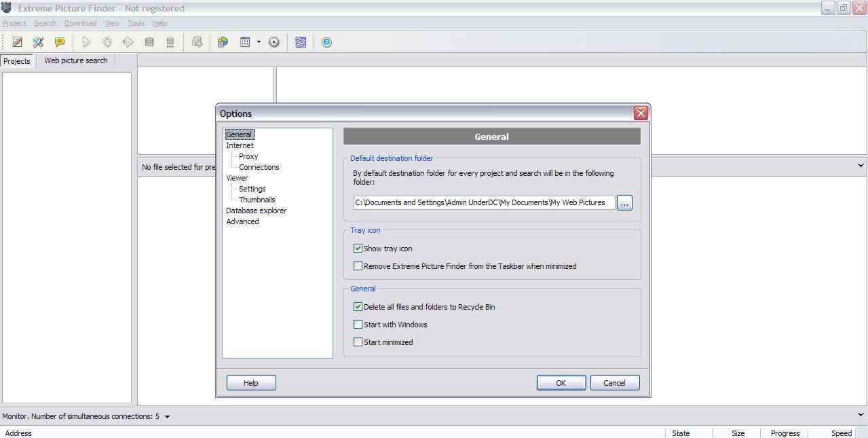868x438 pixels.
Task: Select Viewer in the options tree
Action: pos(238,178)
